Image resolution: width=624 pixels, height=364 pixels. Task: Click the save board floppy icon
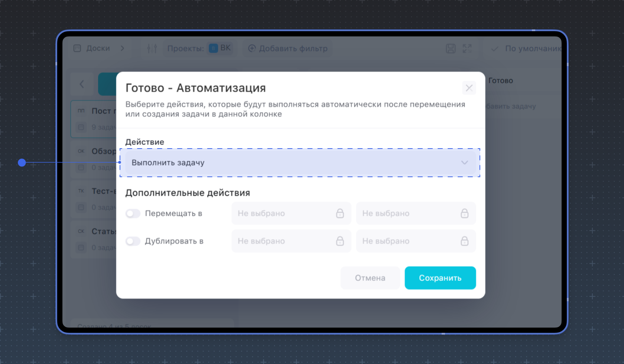(451, 48)
